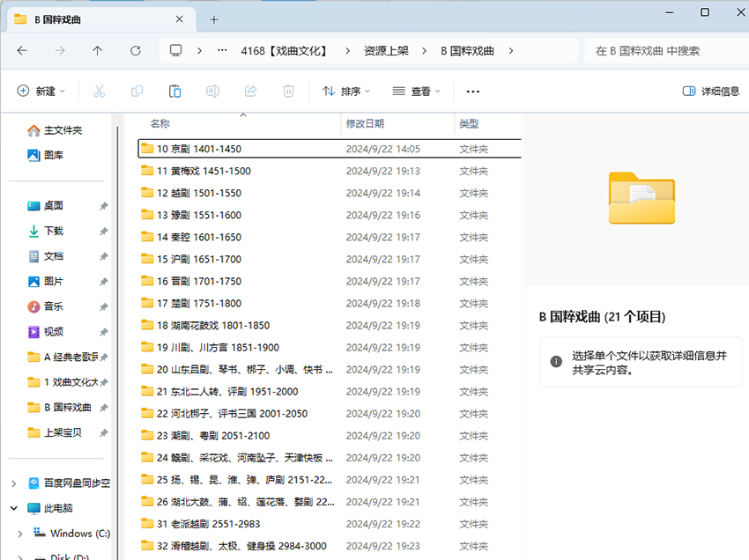Select folder 13 豫剧 1551-1600
Image resolution: width=749 pixels, height=560 pixels.
(x=330, y=215)
